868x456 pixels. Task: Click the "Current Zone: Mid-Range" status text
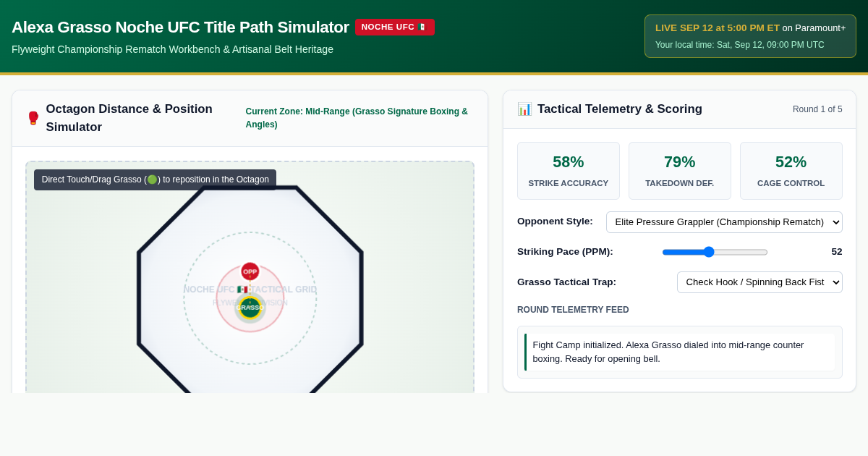coord(357,118)
